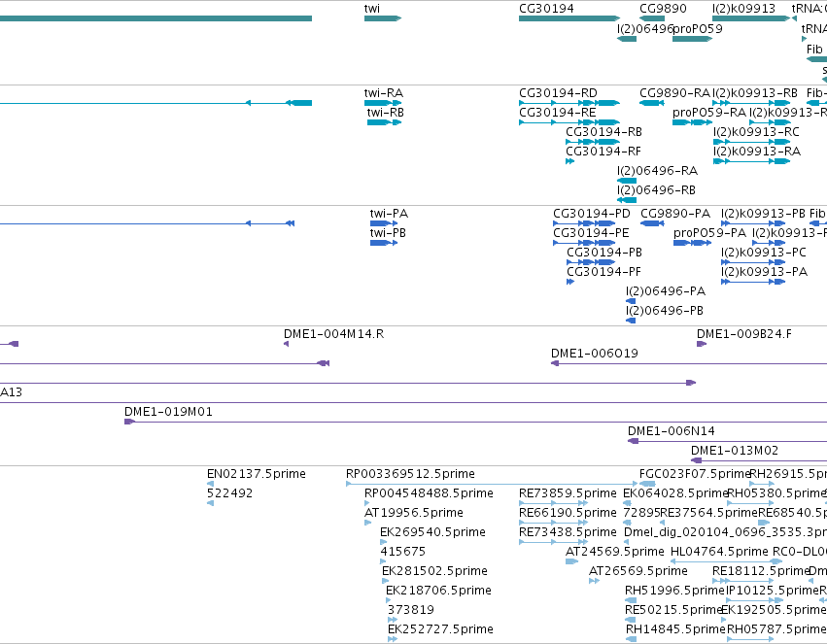Viewport: 827px width, 644px height.
Task: Select the DME1-009B24.F clone label
Action: (744, 334)
